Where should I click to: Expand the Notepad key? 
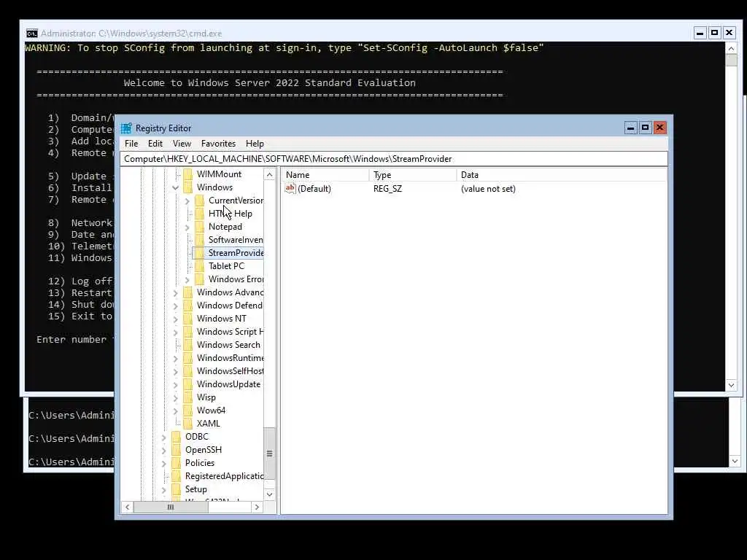(187, 227)
